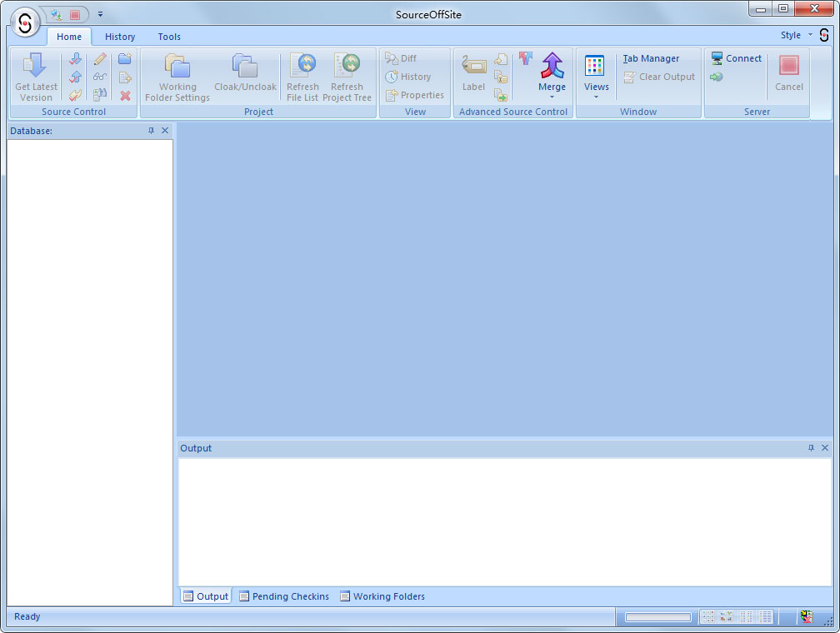Toggle auto-hide pin on Output panel
Image resolution: width=840 pixels, height=633 pixels.
click(811, 448)
